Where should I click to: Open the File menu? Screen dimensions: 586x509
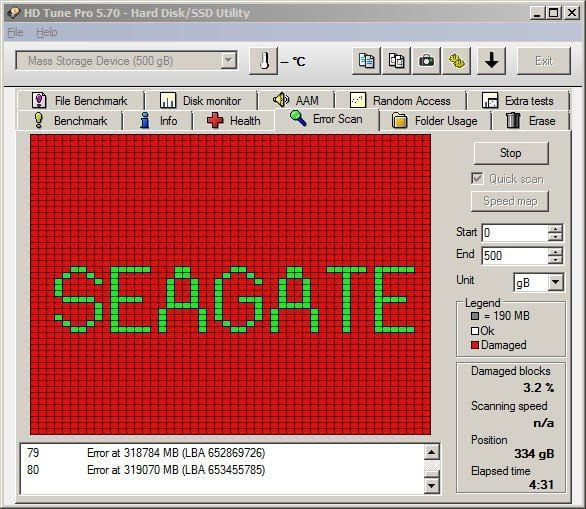(x=15, y=33)
